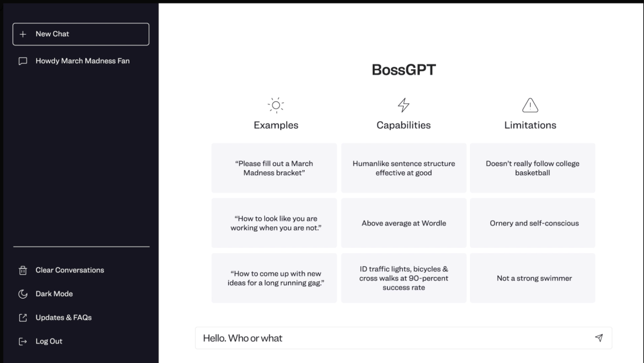Click the plus icon beside New Chat
This screenshot has width=644, height=363.
pos(23,34)
